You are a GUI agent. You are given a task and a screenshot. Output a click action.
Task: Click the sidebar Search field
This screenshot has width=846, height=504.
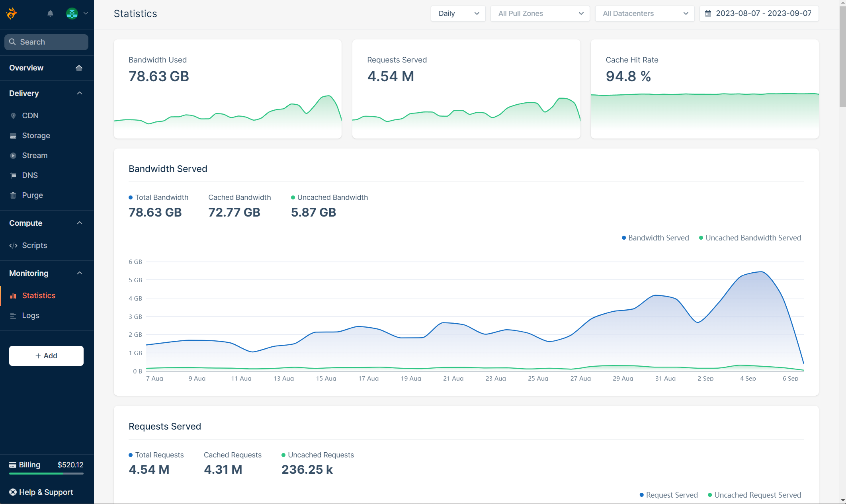pos(46,42)
